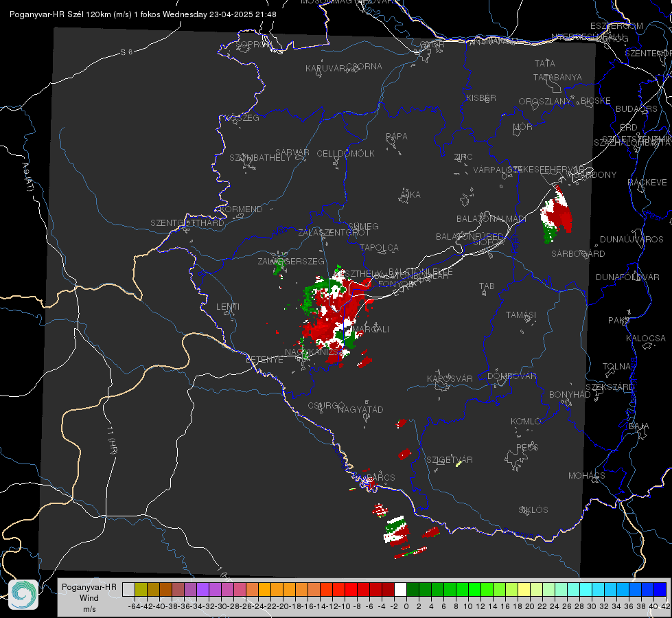Screen dimensions: 672x618
Task: Click the 'PAPA' town label
Action: [397, 137]
